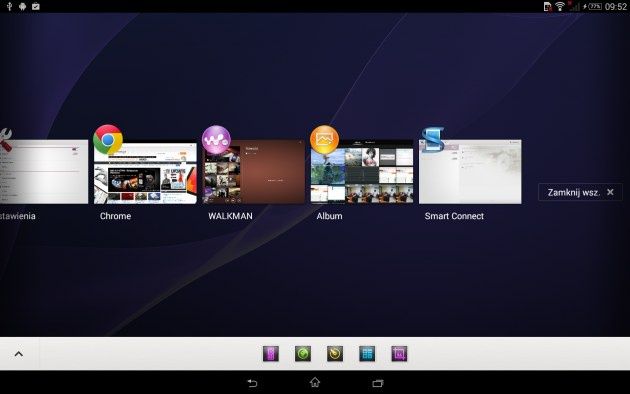Screen dimensions: 630x394
Task: Open the settings wrench icon
Action: (6, 140)
